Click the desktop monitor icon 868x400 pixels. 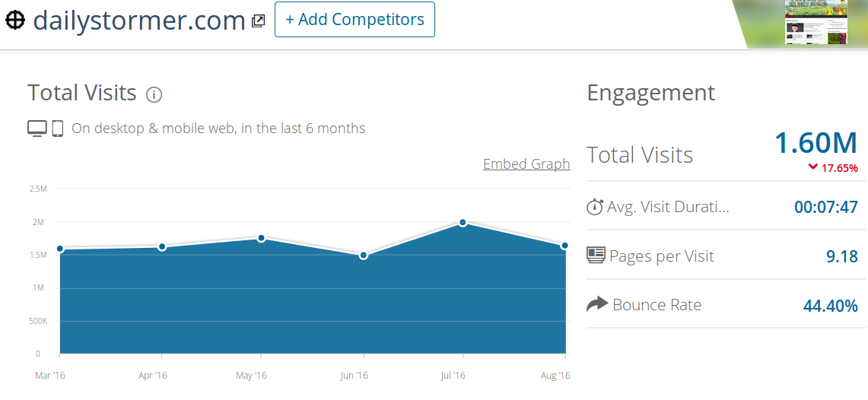tap(37, 129)
